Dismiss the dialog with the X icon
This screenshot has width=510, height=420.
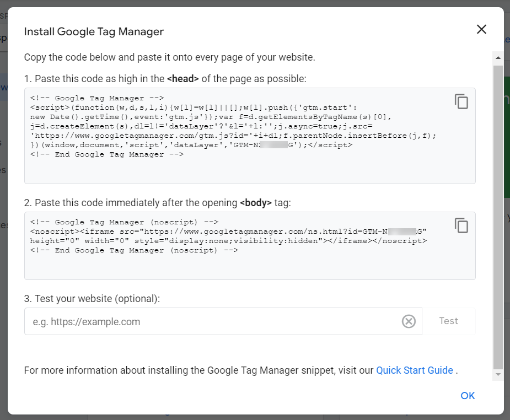coord(481,29)
